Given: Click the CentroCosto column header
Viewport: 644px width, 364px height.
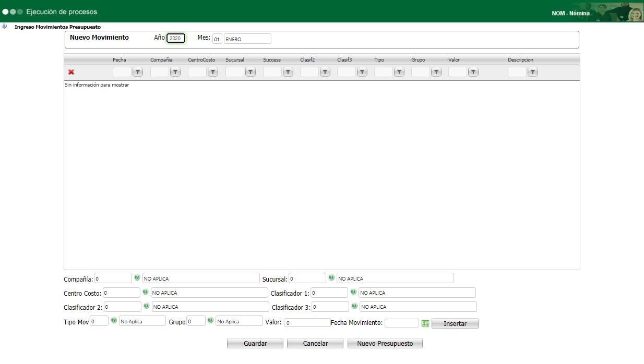Looking at the screenshot, I should (201, 60).
